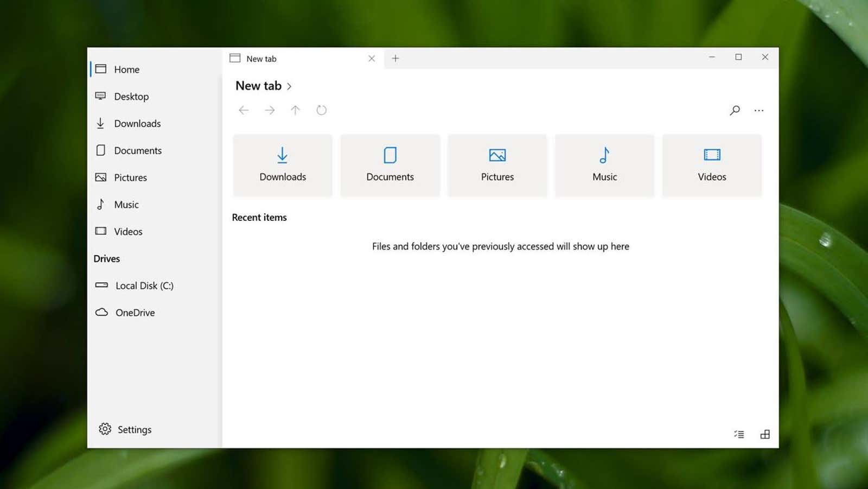Screen dimensions: 868x489
Task: Open Pictures in the sidebar
Action: (x=155, y=177)
